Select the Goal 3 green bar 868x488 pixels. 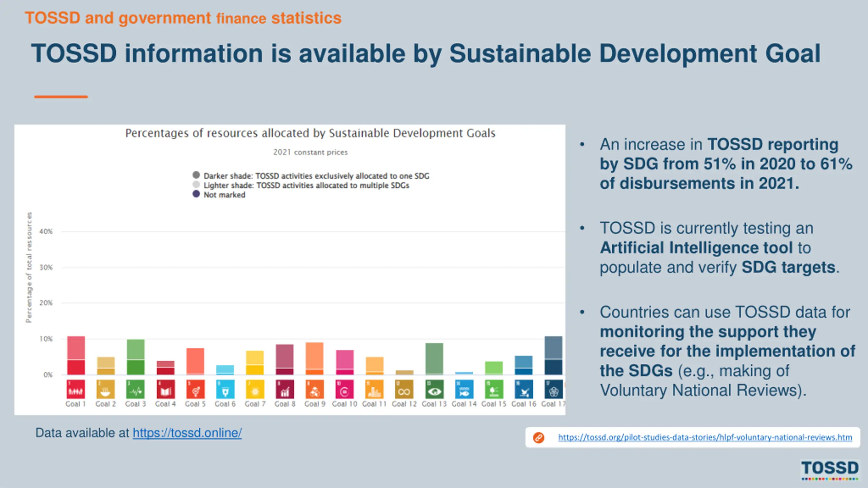[x=136, y=357]
